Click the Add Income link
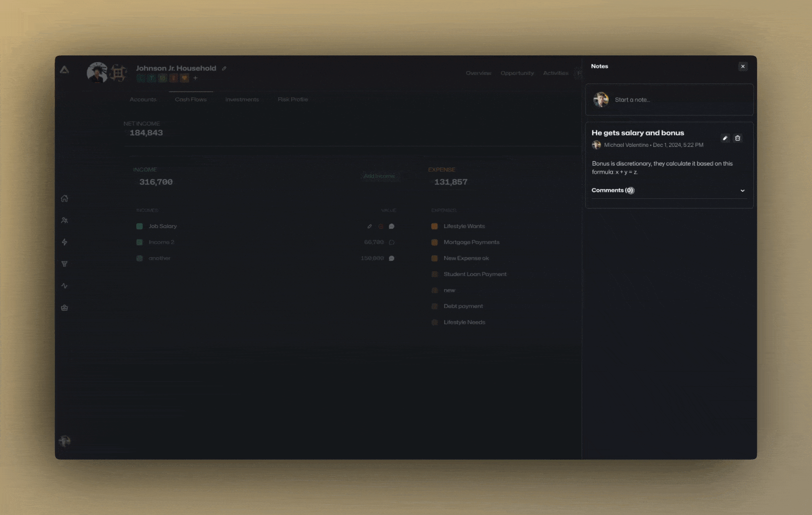This screenshot has width=812, height=515. click(379, 176)
